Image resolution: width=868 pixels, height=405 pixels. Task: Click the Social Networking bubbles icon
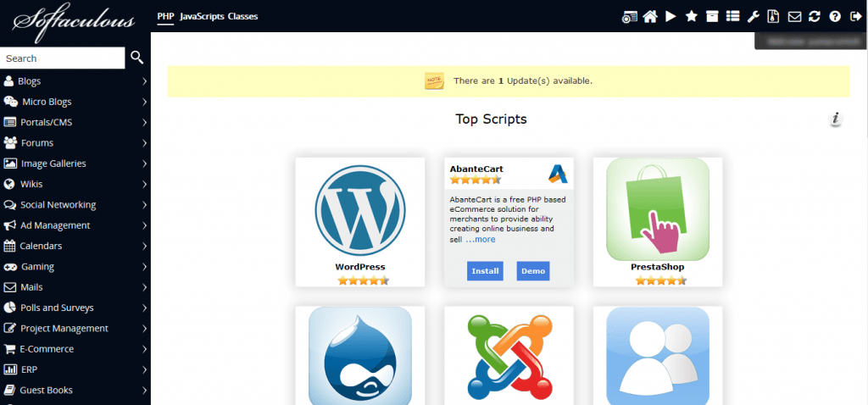click(x=10, y=205)
